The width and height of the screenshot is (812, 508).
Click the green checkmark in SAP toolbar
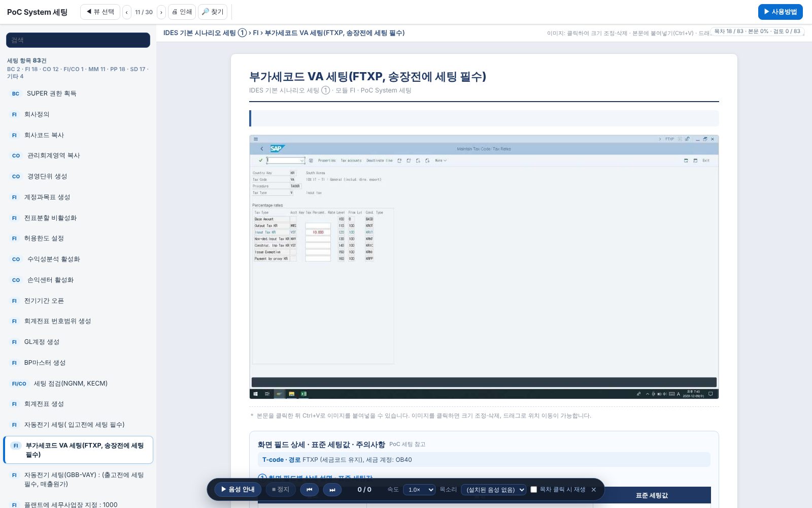(x=260, y=161)
